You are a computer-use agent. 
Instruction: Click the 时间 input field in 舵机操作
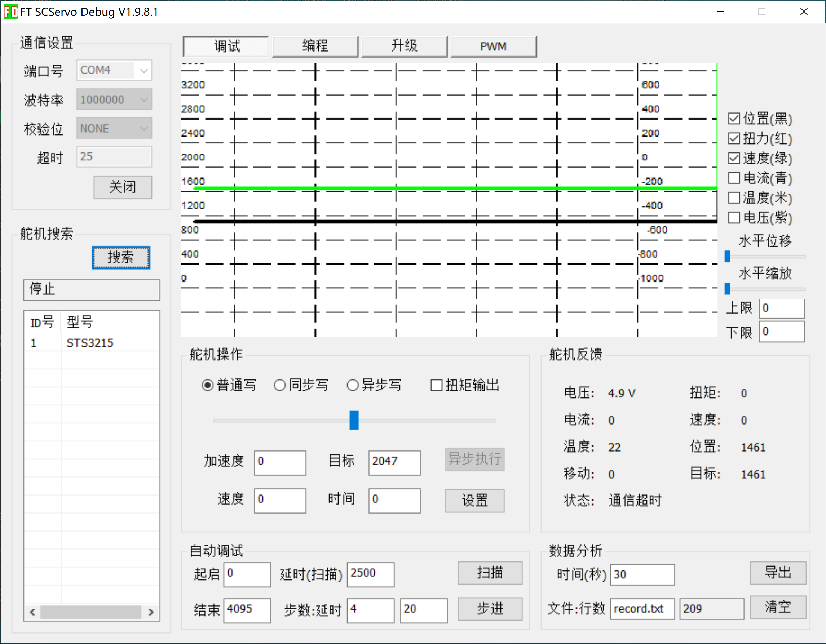(x=394, y=500)
